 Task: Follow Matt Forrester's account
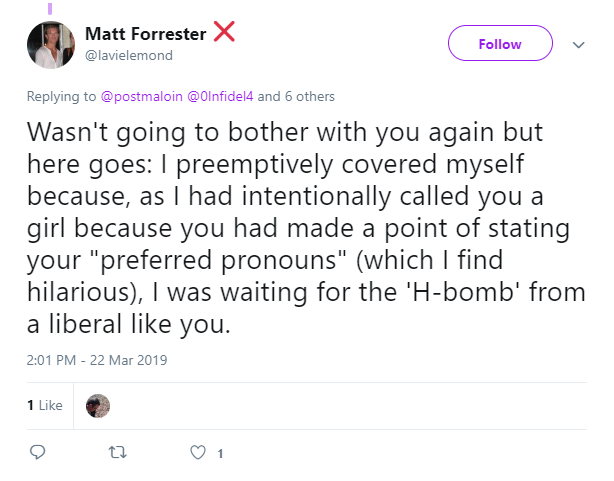pos(500,43)
